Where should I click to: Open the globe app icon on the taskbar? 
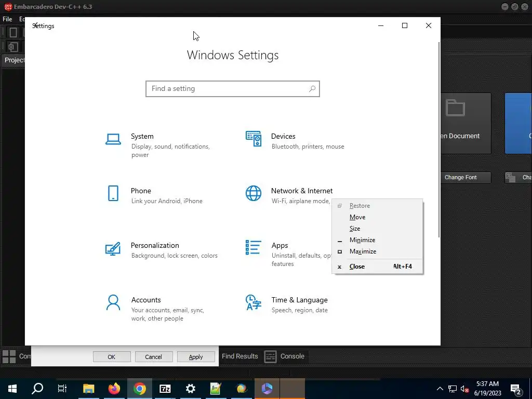(241, 389)
